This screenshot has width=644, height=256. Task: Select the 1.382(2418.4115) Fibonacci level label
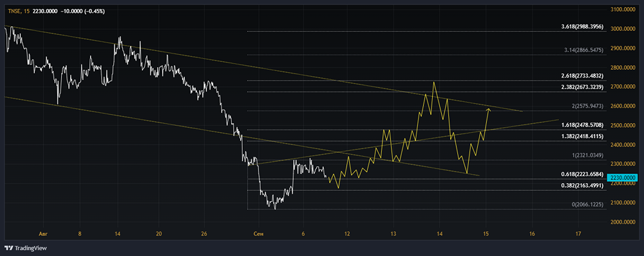(x=582, y=136)
